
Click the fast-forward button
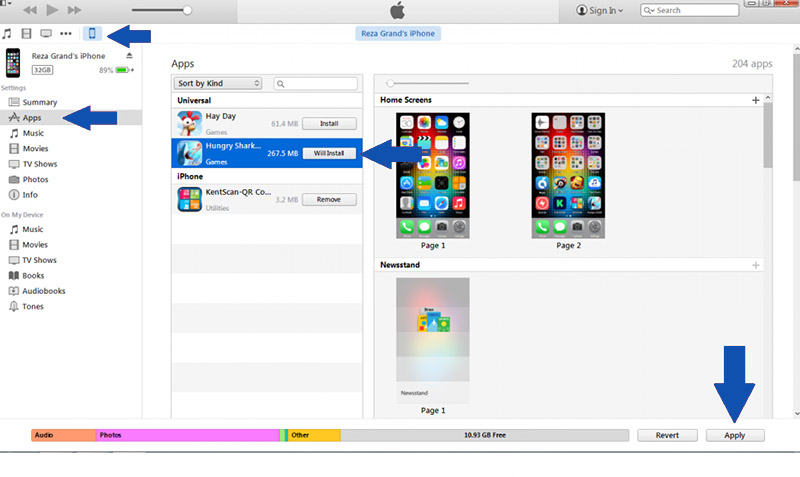[74, 10]
